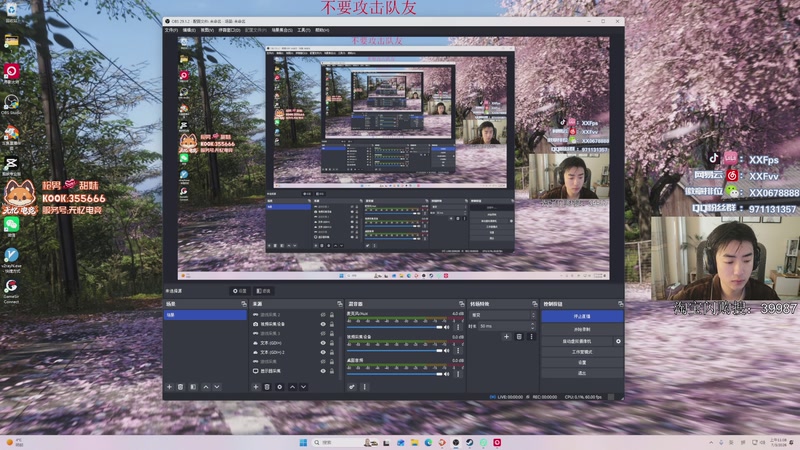
Task: Open Steam from the Windows taskbar
Action: pyautogui.click(x=469, y=442)
